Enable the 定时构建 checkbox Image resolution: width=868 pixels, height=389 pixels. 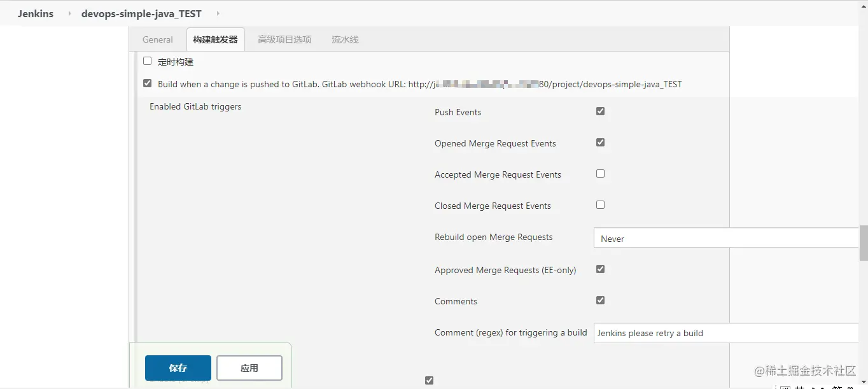coord(148,61)
